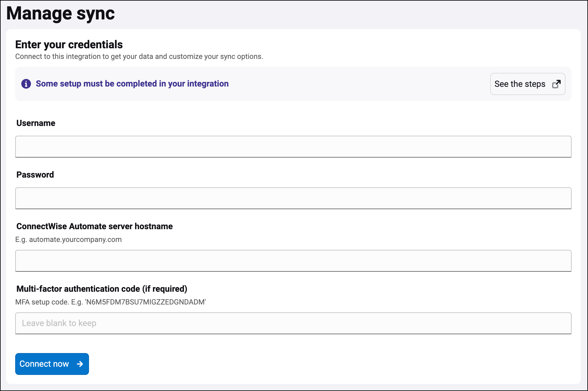
Task: Click the Manage sync page heading
Action: 60,14
